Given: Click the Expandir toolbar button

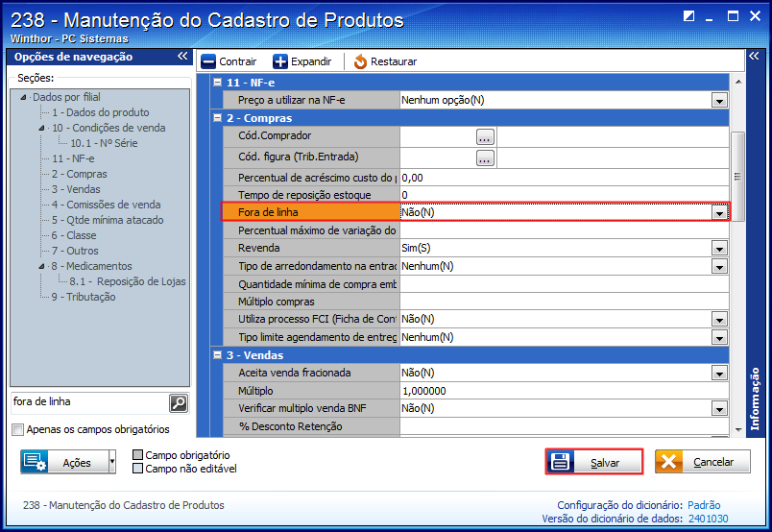Looking at the screenshot, I should click(302, 61).
